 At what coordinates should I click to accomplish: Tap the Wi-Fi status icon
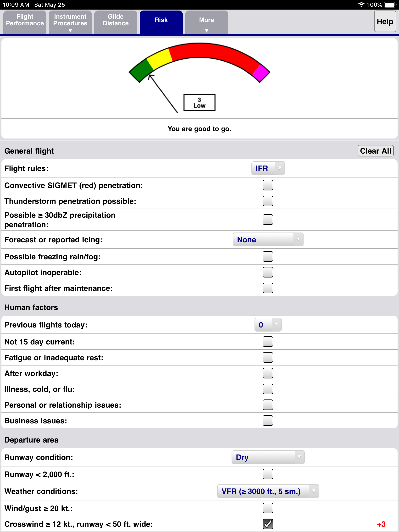(361, 5)
